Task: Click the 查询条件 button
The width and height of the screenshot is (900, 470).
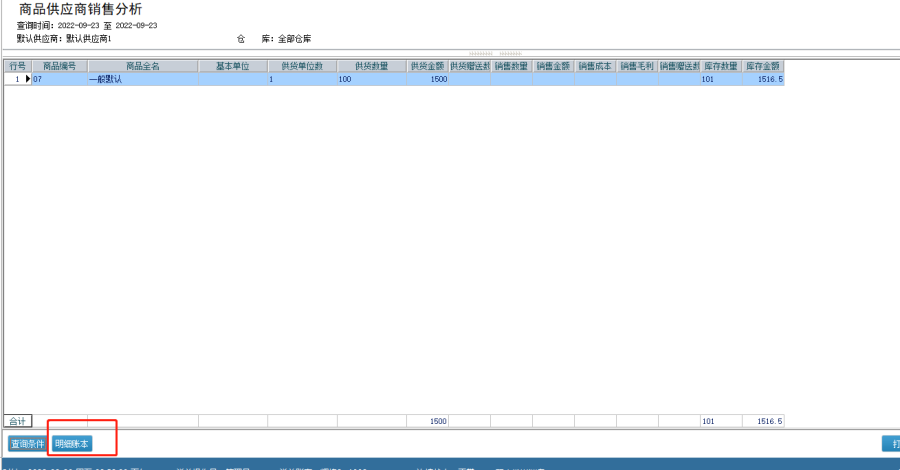Action: [x=27, y=443]
